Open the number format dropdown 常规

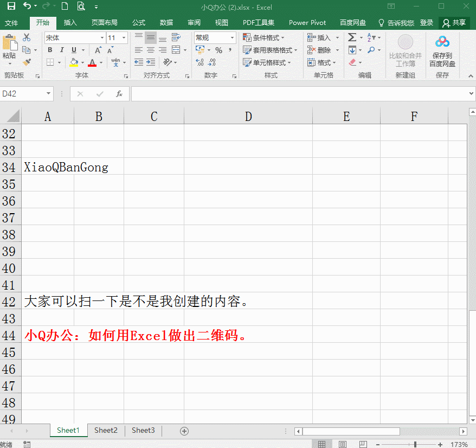tap(232, 37)
